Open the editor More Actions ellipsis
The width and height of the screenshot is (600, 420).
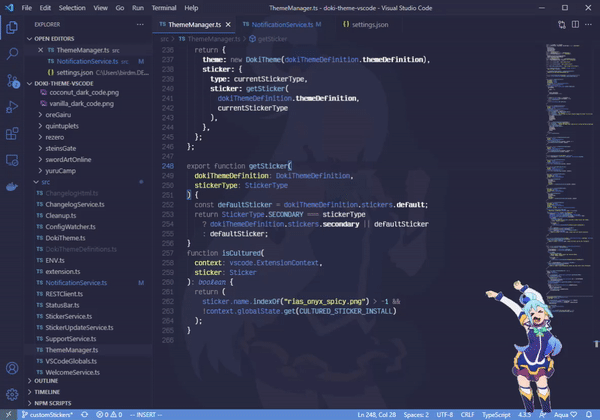coord(588,24)
